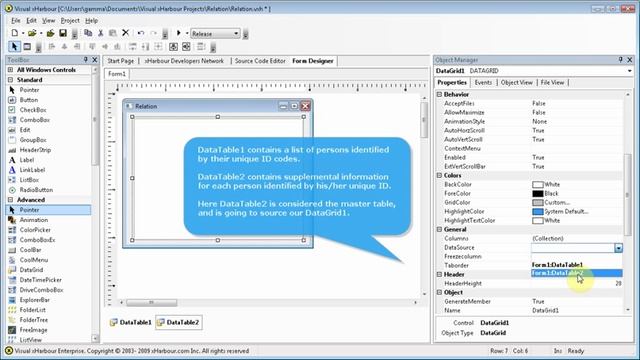Select the arrow pointer in the top toolbar
640x360 pixels.
tap(14, 47)
